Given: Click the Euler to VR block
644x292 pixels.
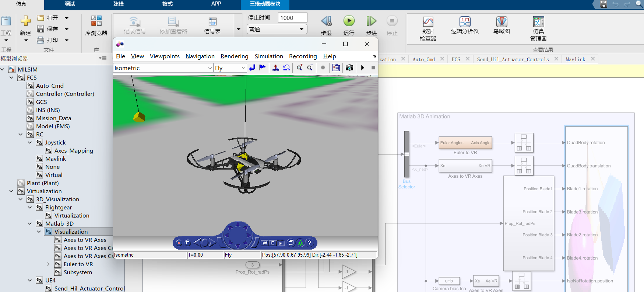Looking at the screenshot, I should click(465, 143).
